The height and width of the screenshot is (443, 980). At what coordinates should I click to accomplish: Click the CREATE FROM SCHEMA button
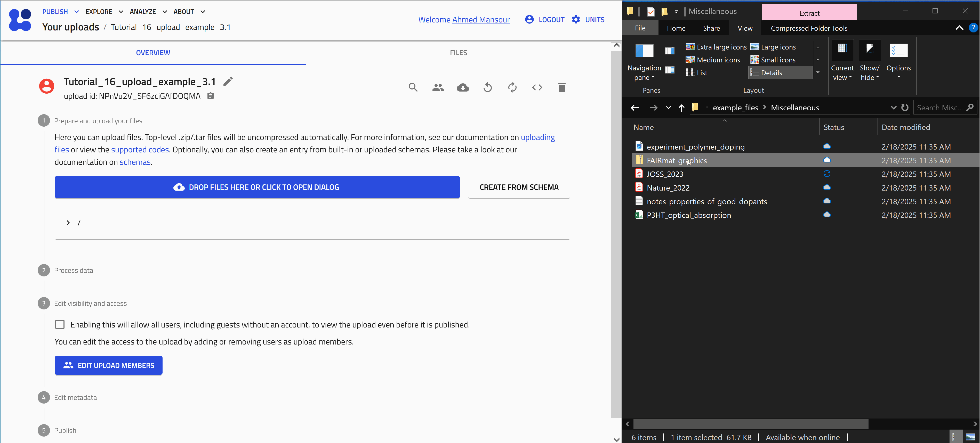(519, 187)
